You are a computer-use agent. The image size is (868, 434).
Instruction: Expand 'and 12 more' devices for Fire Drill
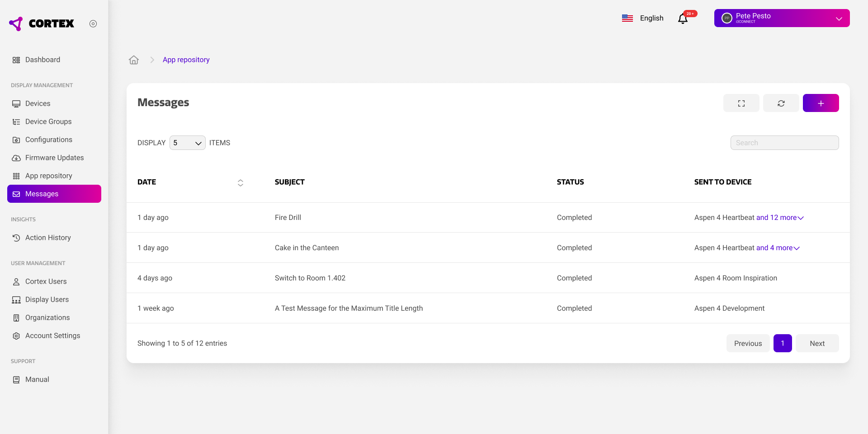(x=779, y=218)
